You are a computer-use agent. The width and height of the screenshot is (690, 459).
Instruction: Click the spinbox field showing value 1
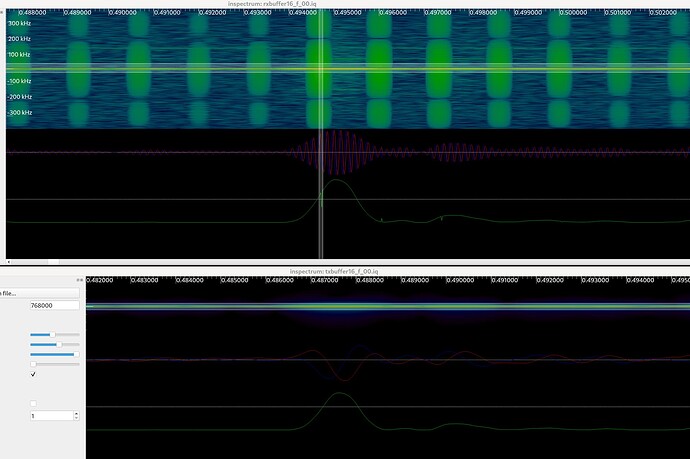(51, 416)
